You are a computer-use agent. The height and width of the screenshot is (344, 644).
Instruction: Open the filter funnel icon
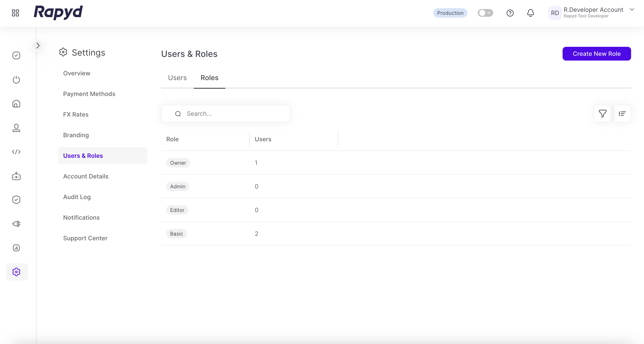click(x=603, y=114)
